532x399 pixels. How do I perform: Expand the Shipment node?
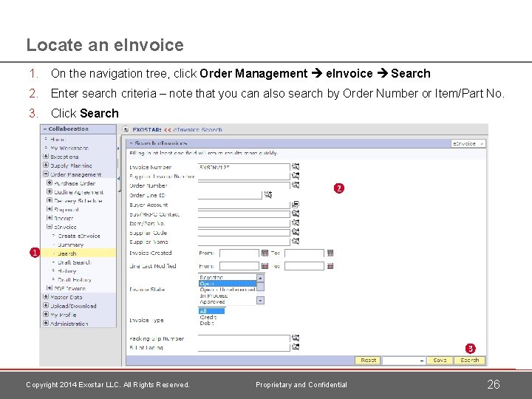coord(50,209)
